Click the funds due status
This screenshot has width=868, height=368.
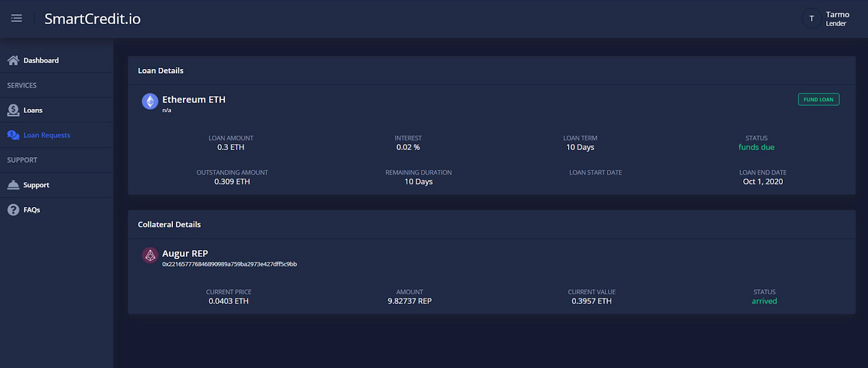click(x=757, y=147)
